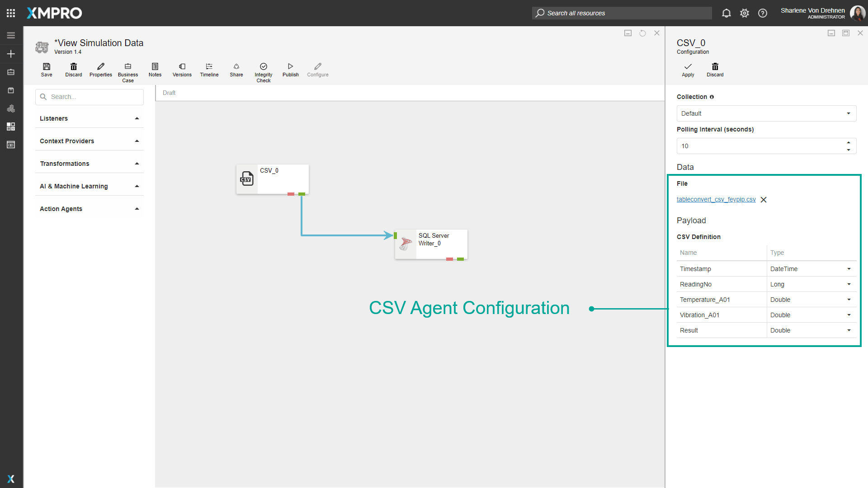Open the Business Case tool

coord(128,72)
